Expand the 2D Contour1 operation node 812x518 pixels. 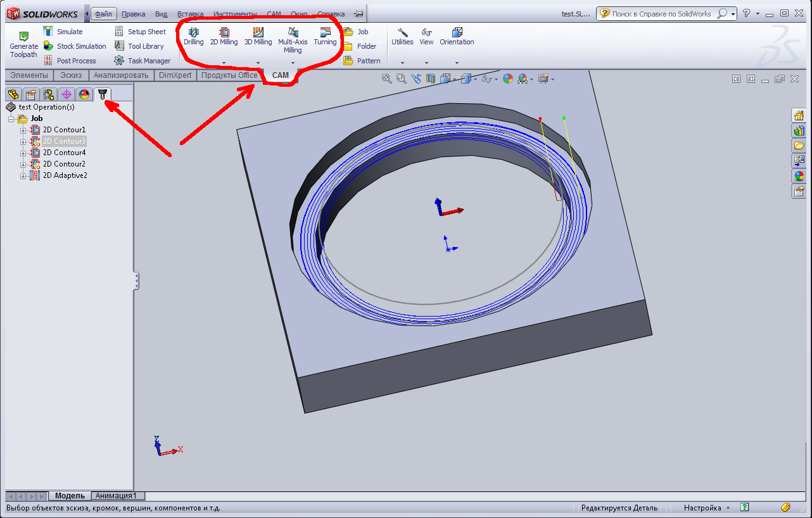[23, 130]
